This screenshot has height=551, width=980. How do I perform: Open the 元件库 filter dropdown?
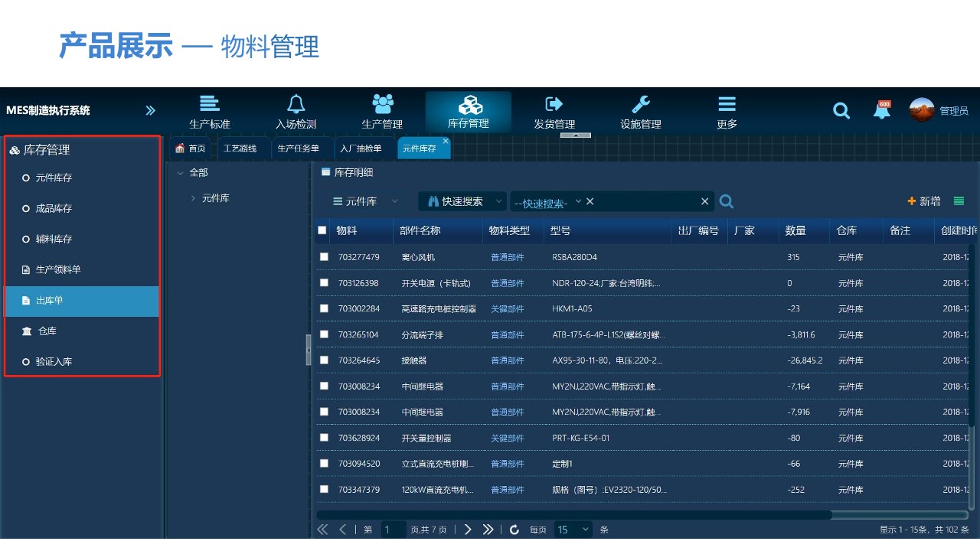click(364, 201)
